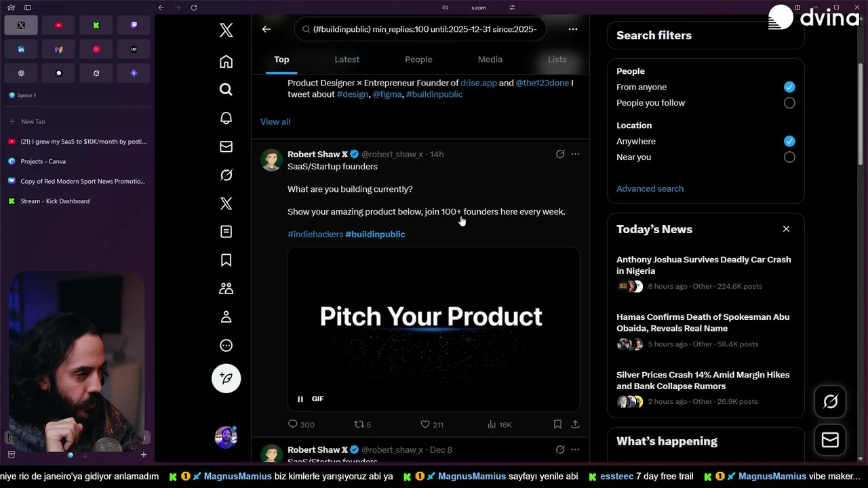Open Profile person icon in sidebar
868x488 pixels.
click(x=226, y=317)
